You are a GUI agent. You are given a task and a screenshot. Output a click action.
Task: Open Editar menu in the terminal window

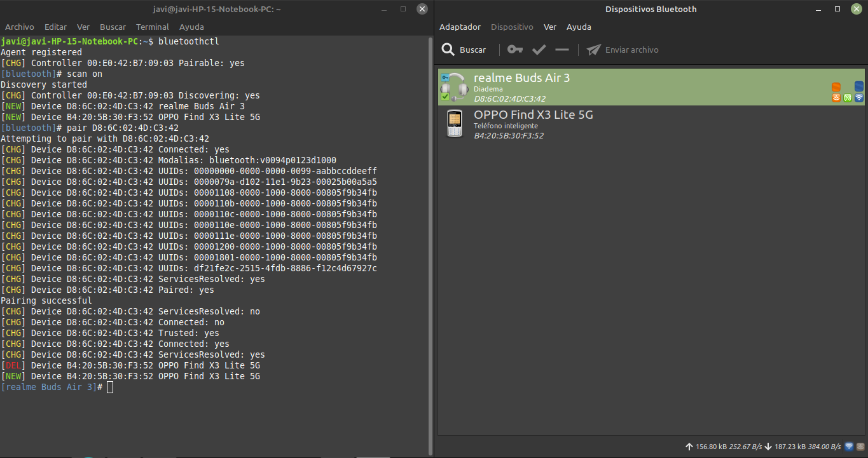point(56,27)
